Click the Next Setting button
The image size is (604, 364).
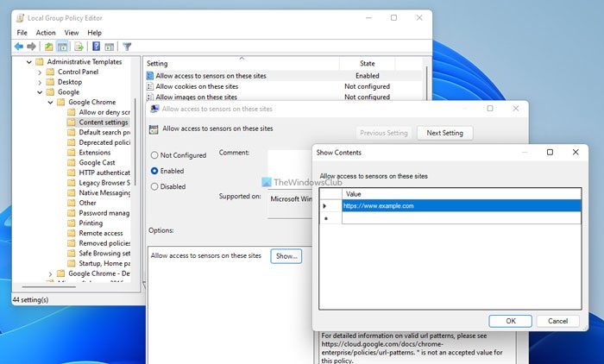pyautogui.click(x=445, y=133)
